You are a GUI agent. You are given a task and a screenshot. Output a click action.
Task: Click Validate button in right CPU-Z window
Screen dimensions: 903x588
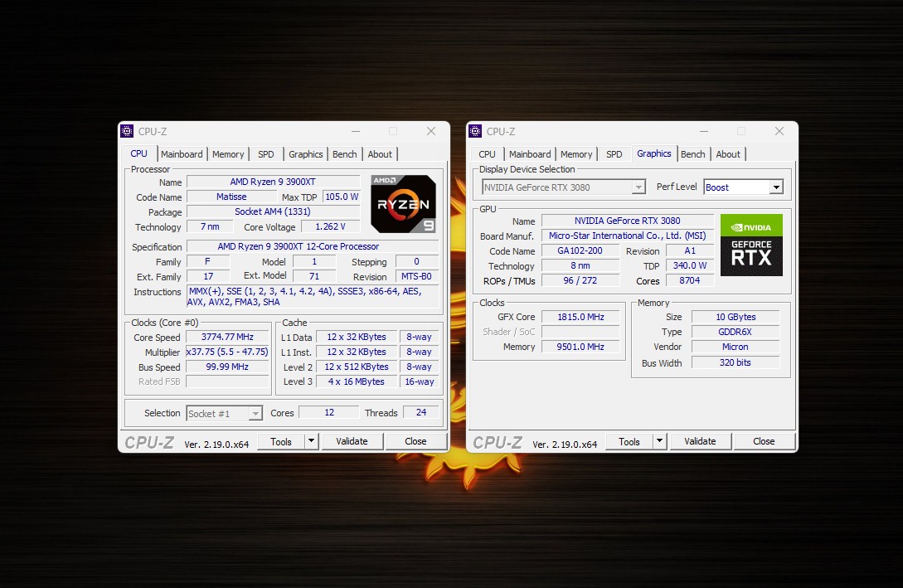(701, 441)
